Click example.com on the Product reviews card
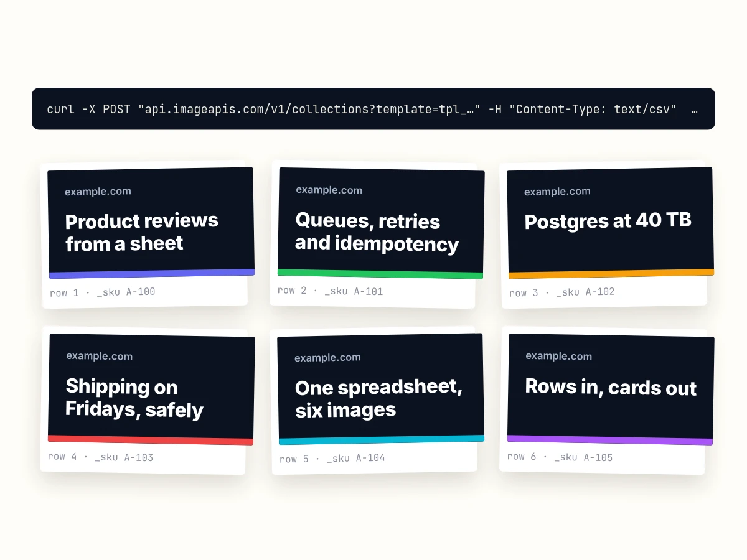The width and height of the screenshot is (747, 560). (x=98, y=192)
